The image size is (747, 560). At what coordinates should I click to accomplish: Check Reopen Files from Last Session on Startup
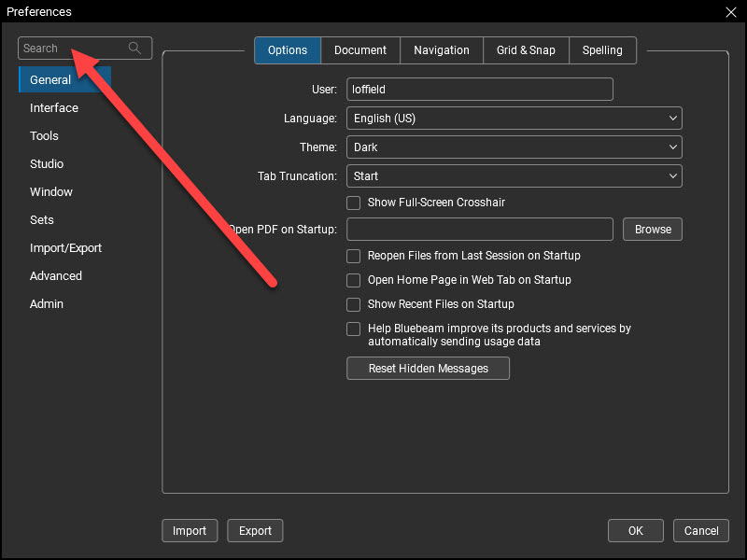(354, 256)
